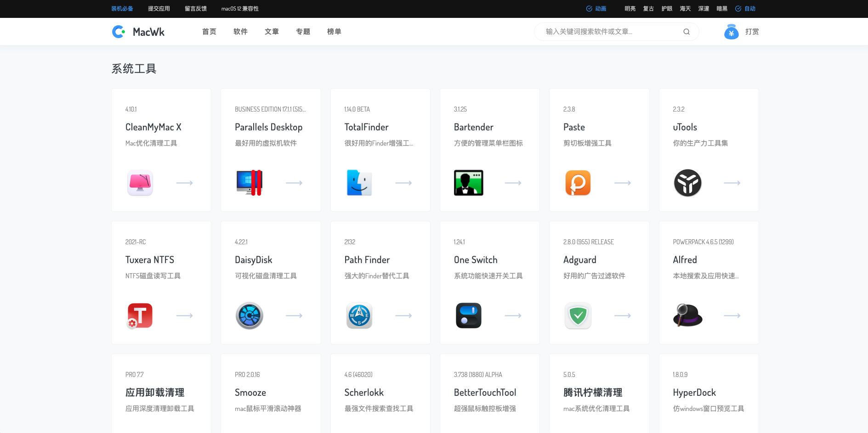868x433 pixels.
Task: Click the 可视化磁盘清理工具 description
Action: click(x=266, y=276)
